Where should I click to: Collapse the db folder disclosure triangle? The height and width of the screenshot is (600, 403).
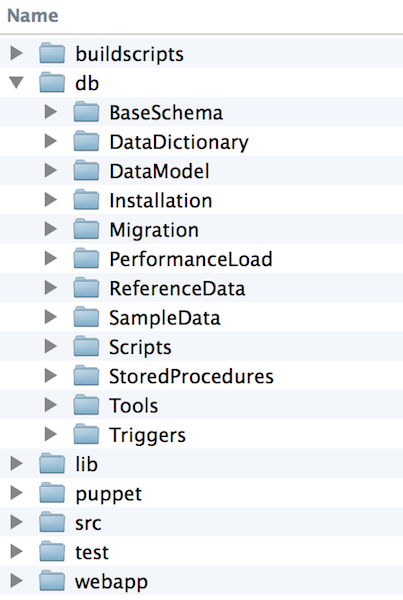16,82
